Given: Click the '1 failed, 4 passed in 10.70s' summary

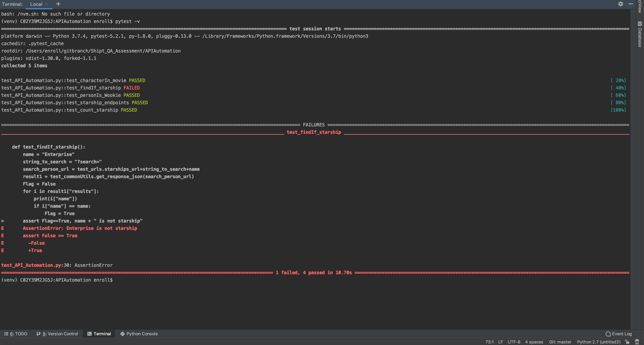Looking at the screenshot, I should click(314, 273).
